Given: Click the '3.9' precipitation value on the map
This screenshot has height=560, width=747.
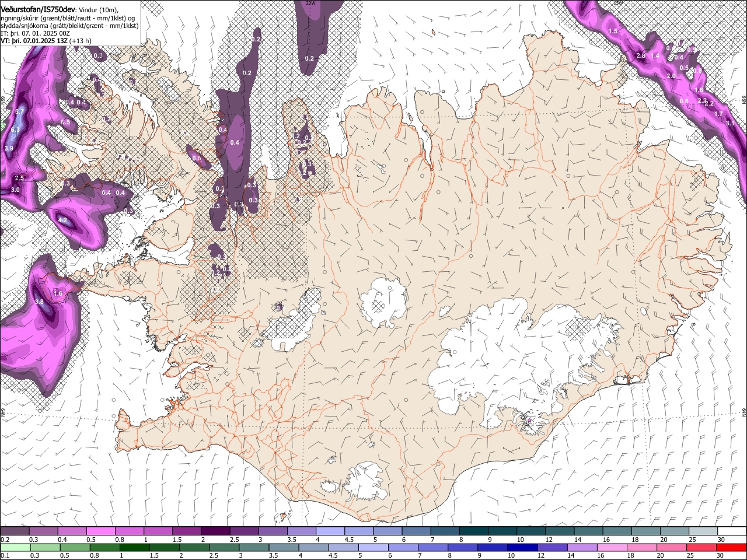Looking at the screenshot, I should coord(9,148).
